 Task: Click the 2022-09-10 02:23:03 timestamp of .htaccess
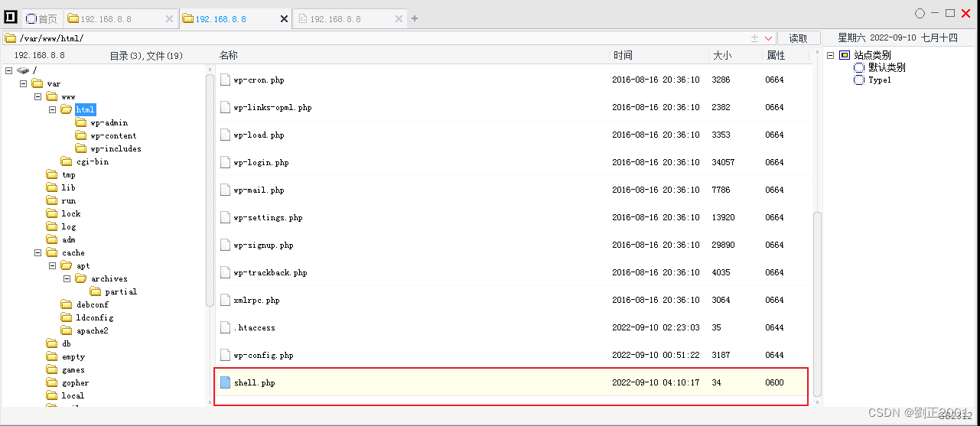click(656, 327)
